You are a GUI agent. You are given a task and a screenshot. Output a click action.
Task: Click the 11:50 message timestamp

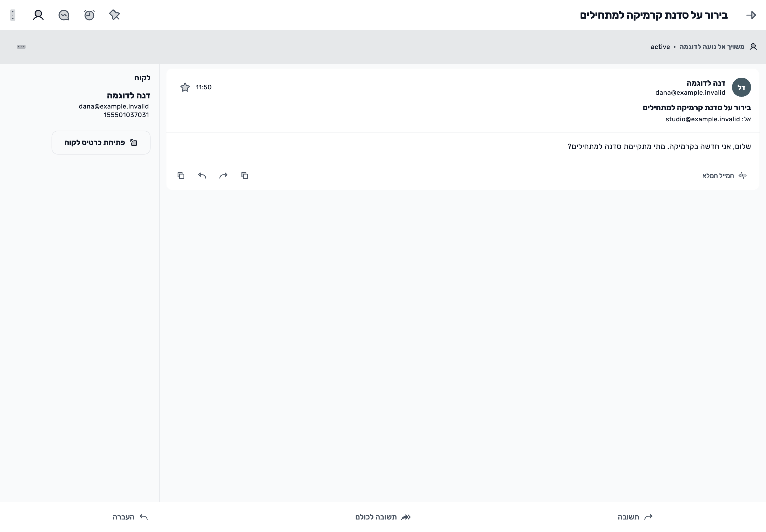click(x=203, y=87)
